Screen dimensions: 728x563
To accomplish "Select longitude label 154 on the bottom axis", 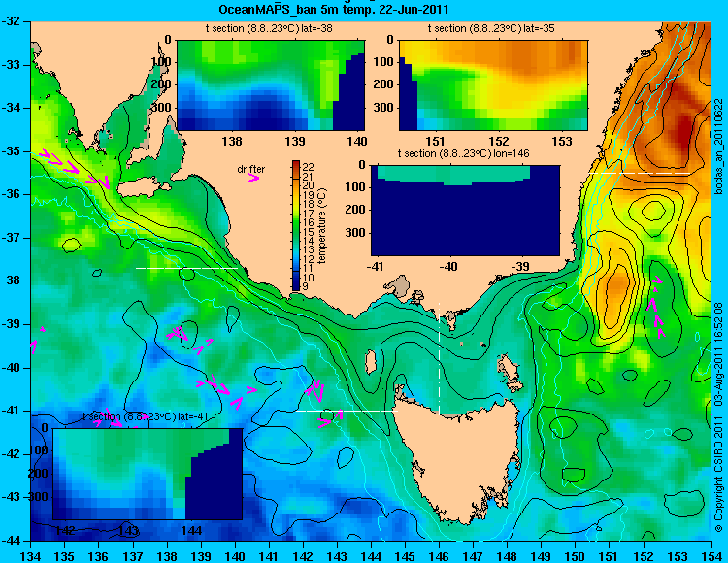I will (711, 556).
